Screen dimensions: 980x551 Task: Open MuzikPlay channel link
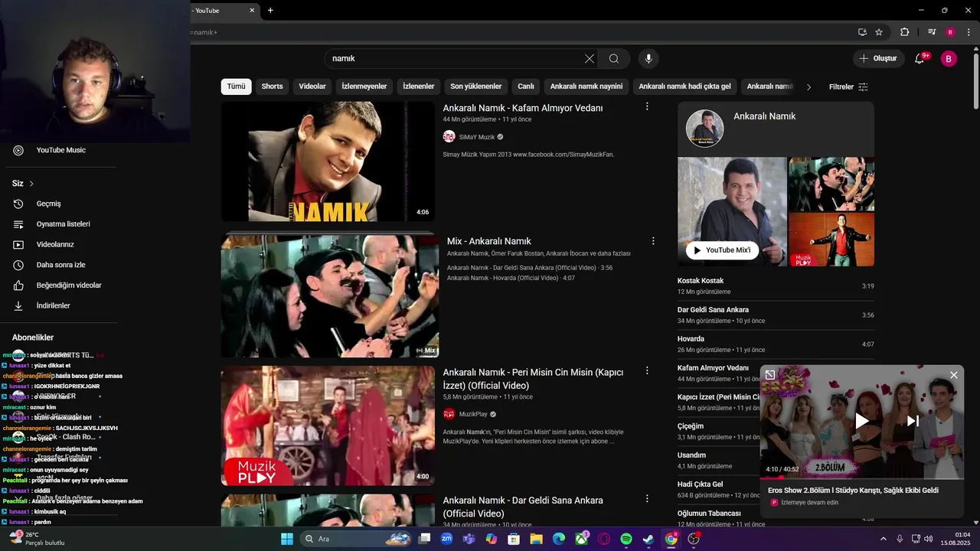point(473,414)
